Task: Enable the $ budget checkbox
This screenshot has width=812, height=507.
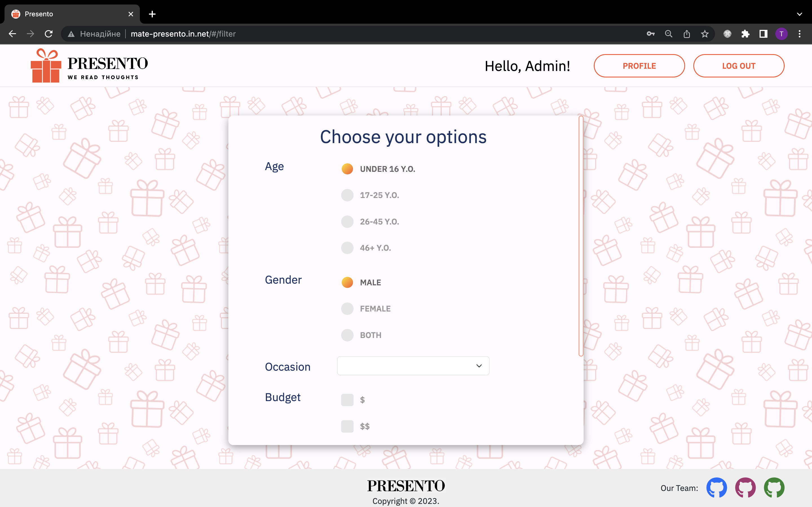Action: tap(347, 399)
